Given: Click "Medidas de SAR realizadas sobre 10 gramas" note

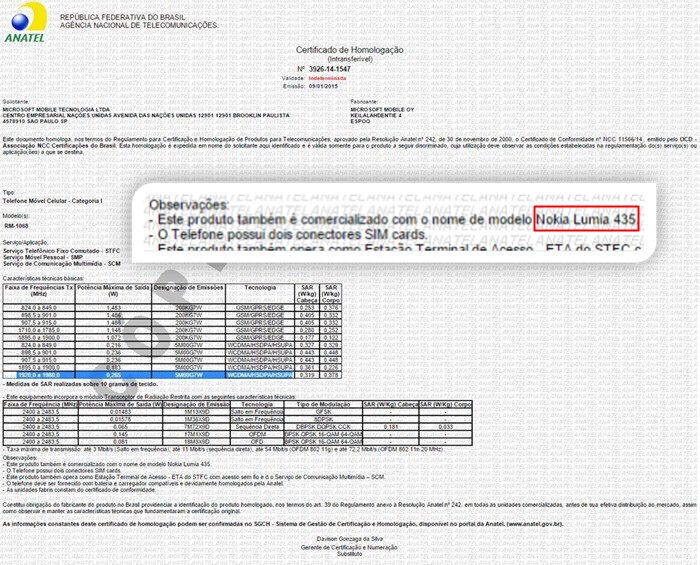Looking at the screenshot, I should (80, 384).
